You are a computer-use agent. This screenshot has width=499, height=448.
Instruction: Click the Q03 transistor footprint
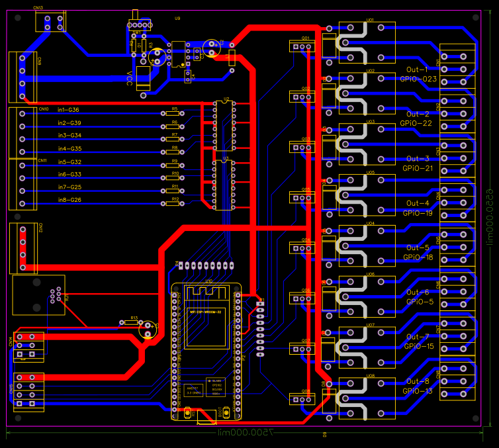pyautogui.click(x=302, y=147)
